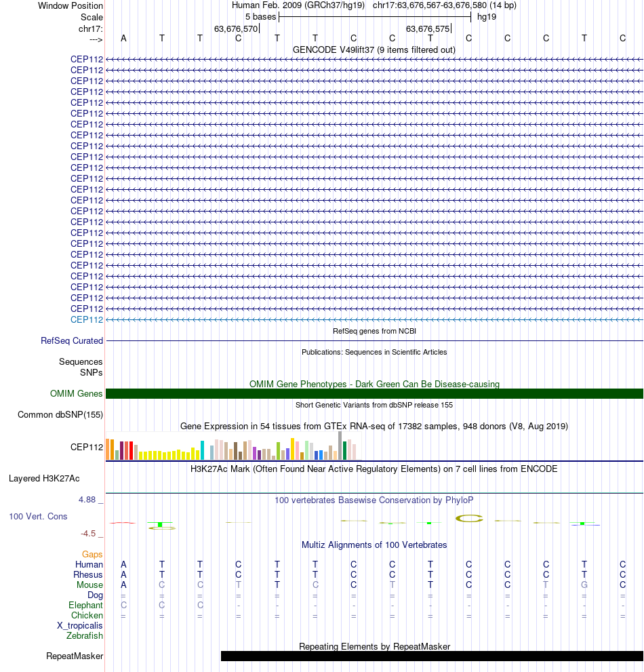
Task: Click the large C logo in PhyloP track
Action: (x=469, y=519)
